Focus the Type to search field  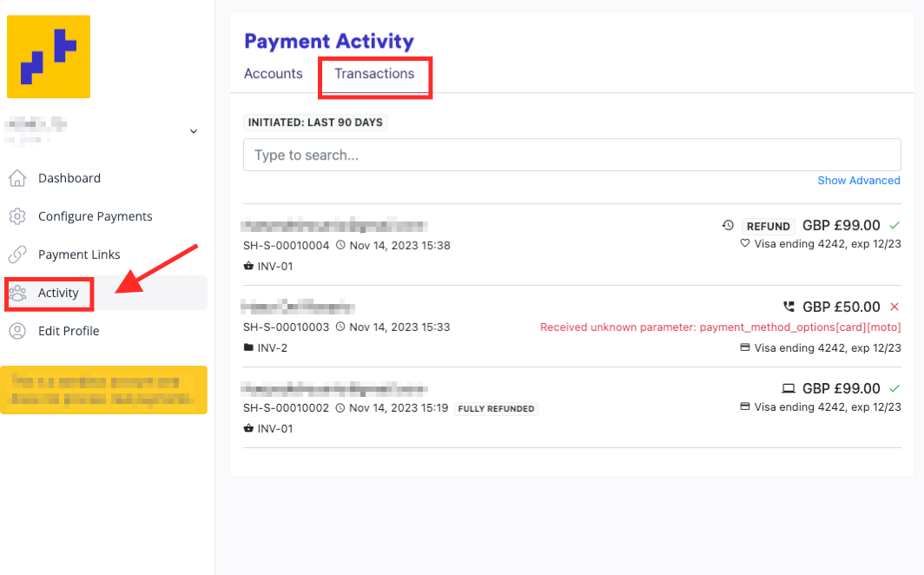[x=571, y=155]
